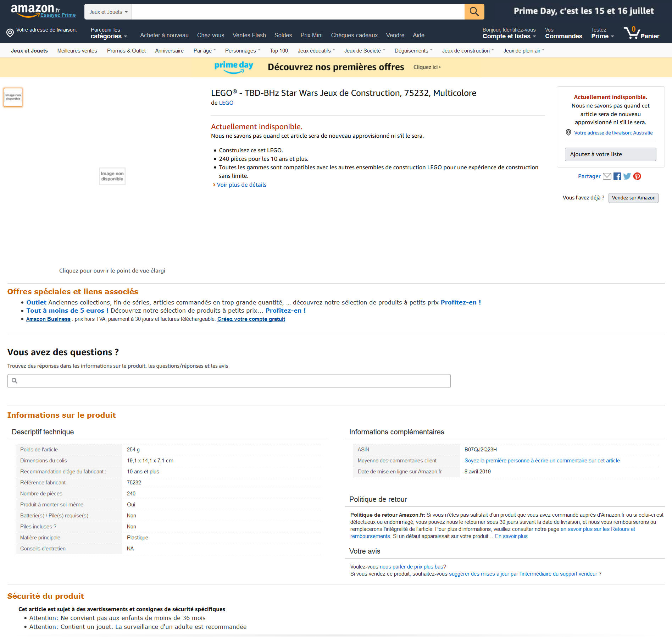Viewport: 672px width, 637px height.
Task: Click the main 'Image non disponible' placeholder
Action: pos(112,176)
